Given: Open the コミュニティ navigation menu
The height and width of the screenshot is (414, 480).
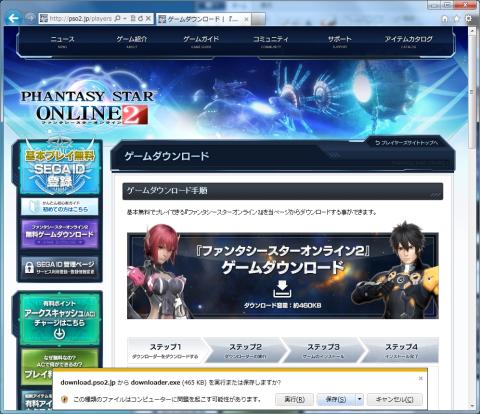Looking at the screenshot, I should tap(271, 41).
